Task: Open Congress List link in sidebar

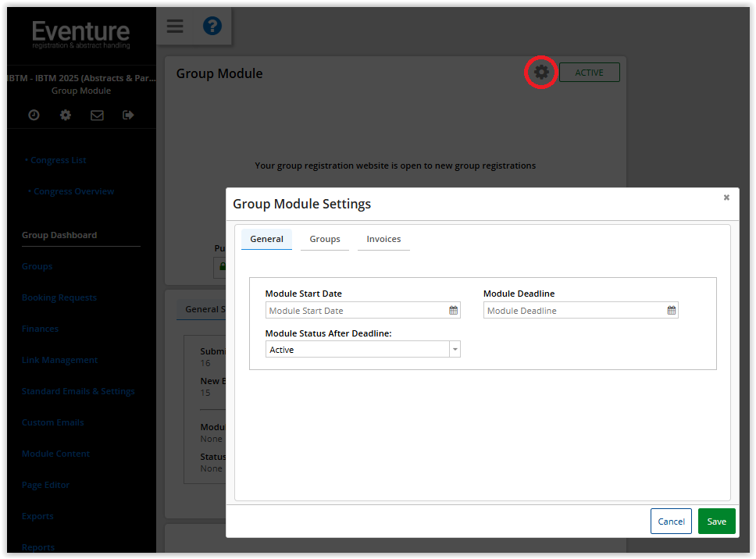Action: [x=59, y=160]
